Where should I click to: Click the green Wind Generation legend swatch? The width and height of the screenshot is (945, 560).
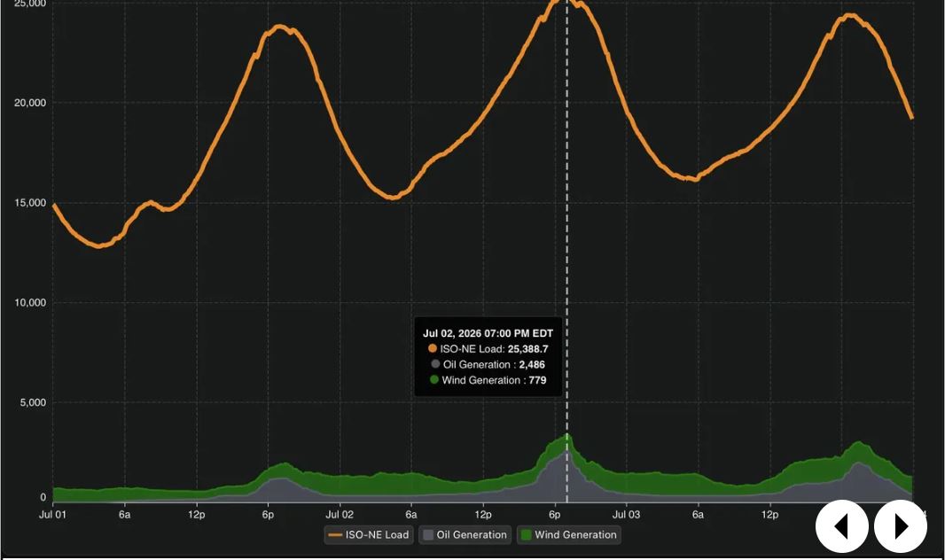coord(526,534)
